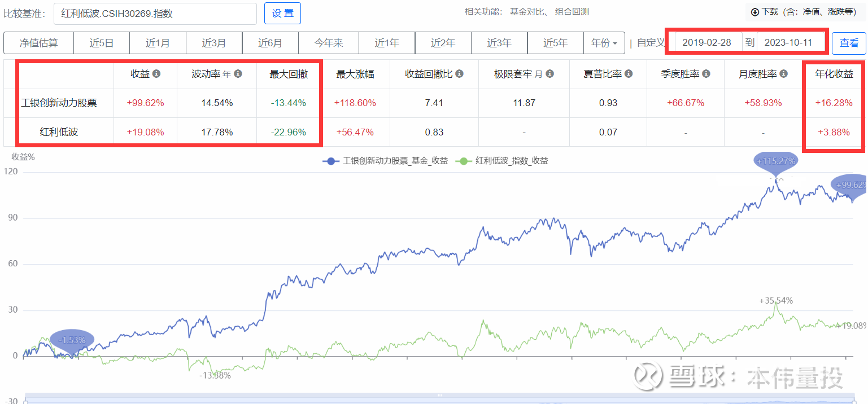The image size is (868, 404).
Task: Click the 17.78% volatility cell
Action: point(217,132)
